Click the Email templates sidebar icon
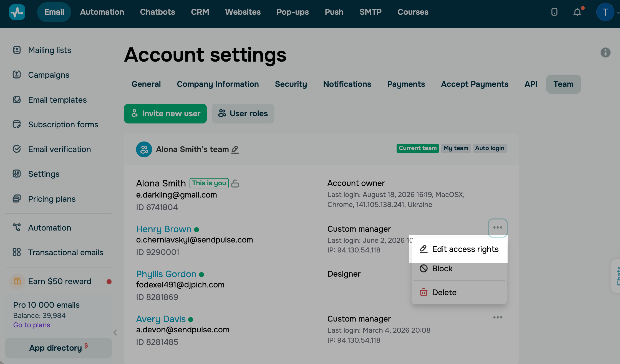This screenshot has height=364, width=620. [17, 100]
